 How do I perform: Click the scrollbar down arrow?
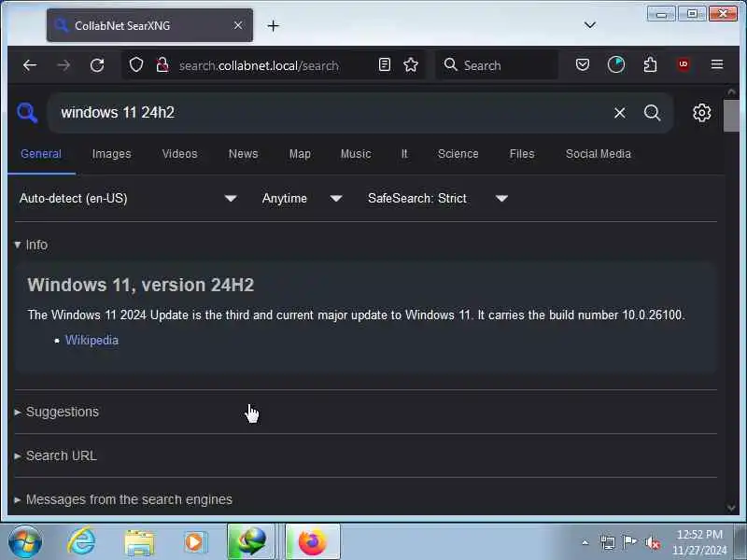(731, 508)
